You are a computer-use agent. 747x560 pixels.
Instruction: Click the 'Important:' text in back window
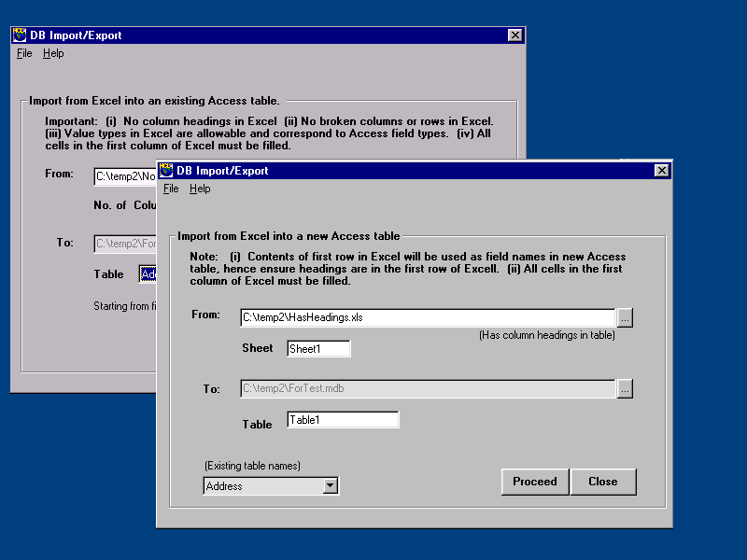coord(72,121)
